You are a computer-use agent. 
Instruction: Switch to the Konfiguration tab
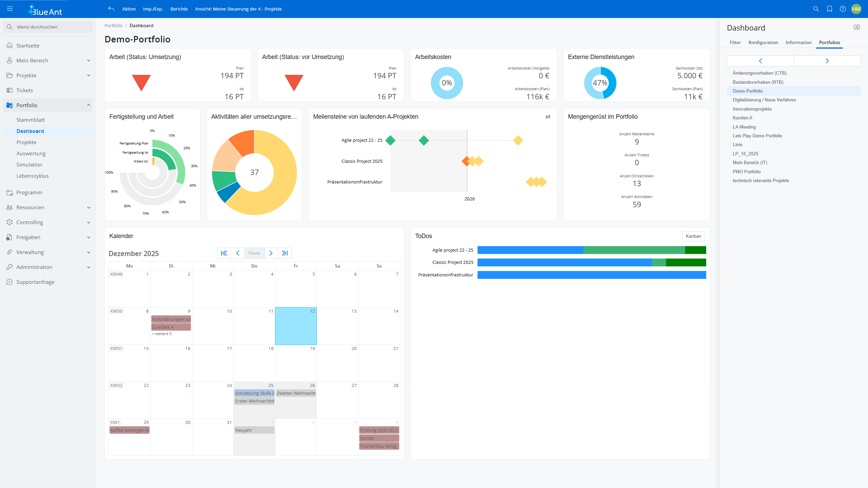763,42
